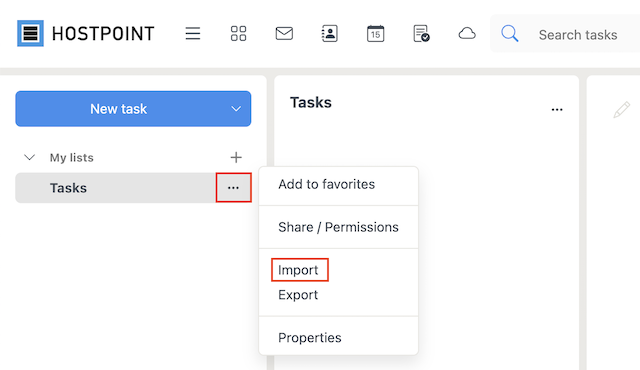Expand the New task dropdown arrow

[x=236, y=109]
